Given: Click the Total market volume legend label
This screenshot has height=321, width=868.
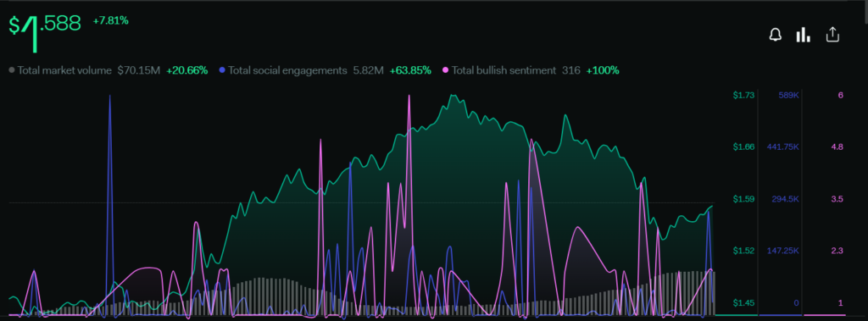Looking at the screenshot, I should (64, 70).
